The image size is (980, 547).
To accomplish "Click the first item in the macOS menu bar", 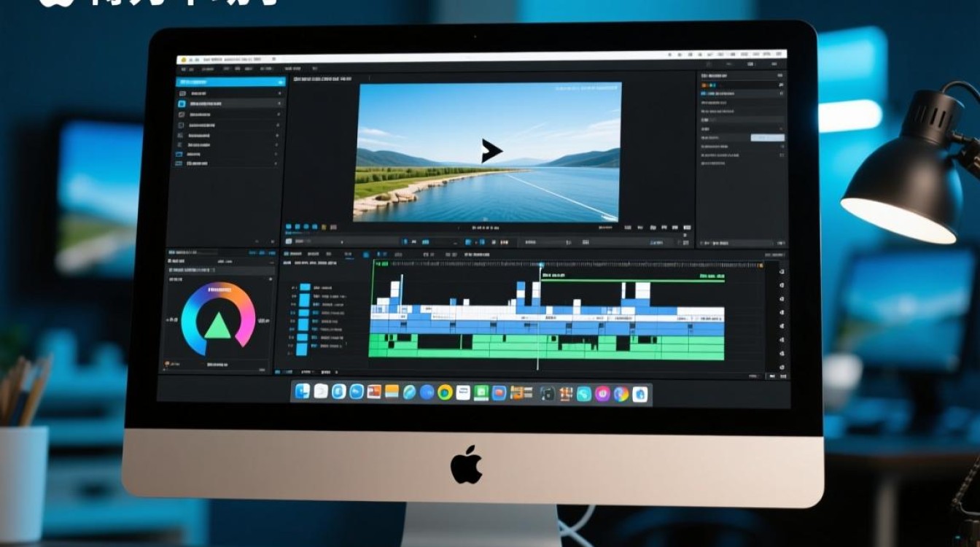I will click(182, 60).
